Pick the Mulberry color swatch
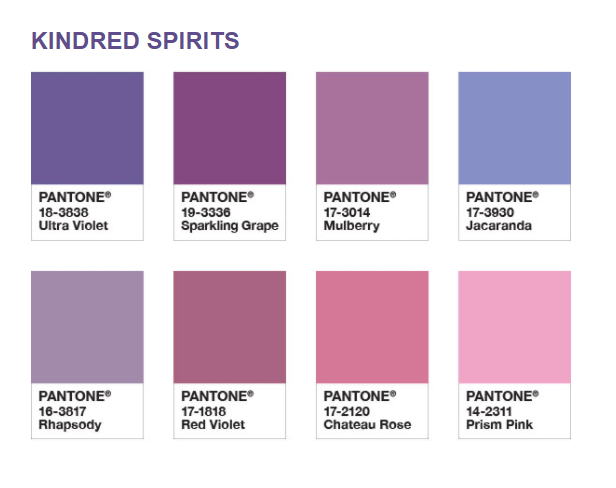The image size is (616, 488). [x=372, y=128]
